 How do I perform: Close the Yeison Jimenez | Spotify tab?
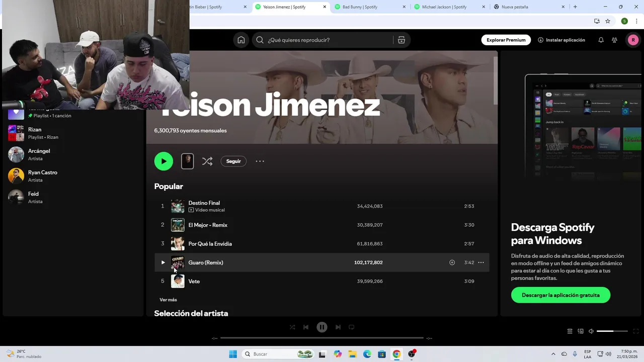point(325,7)
